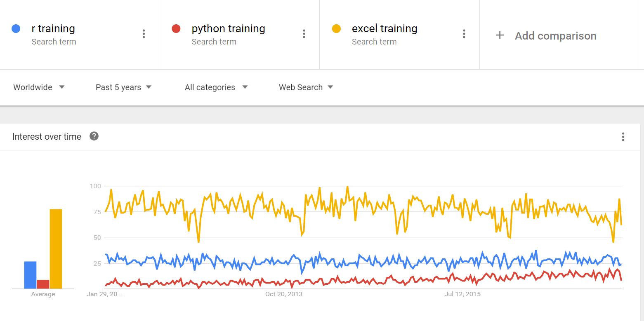Open the Interest over time chart options menu

[623, 137]
